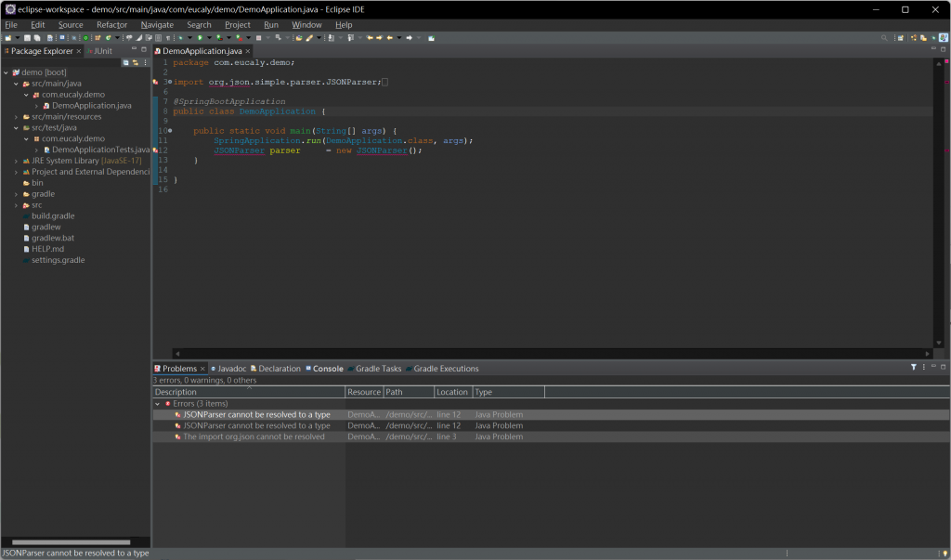Collapse the Errors (3 items) group
Screen dimensions: 951x560
click(158, 404)
